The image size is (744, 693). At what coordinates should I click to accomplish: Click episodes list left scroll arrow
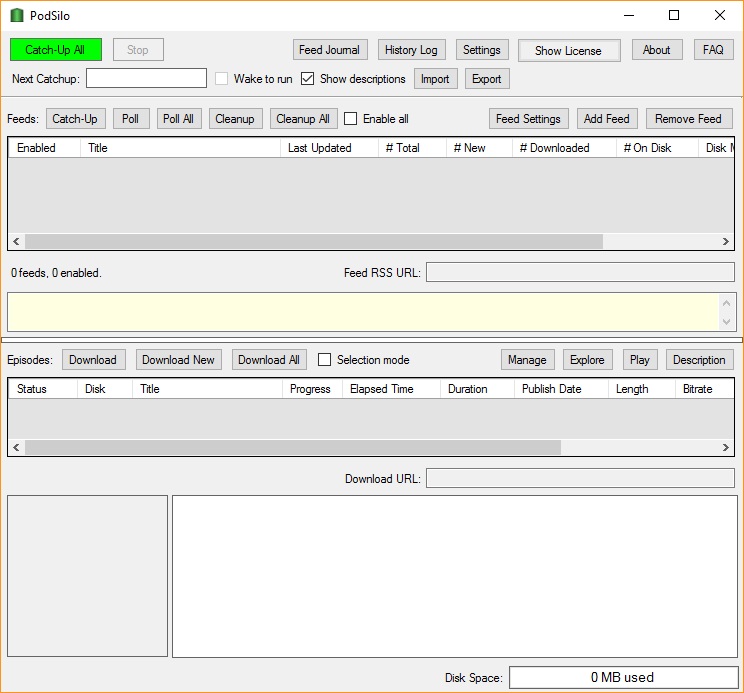pyautogui.click(x=16, y=447)
